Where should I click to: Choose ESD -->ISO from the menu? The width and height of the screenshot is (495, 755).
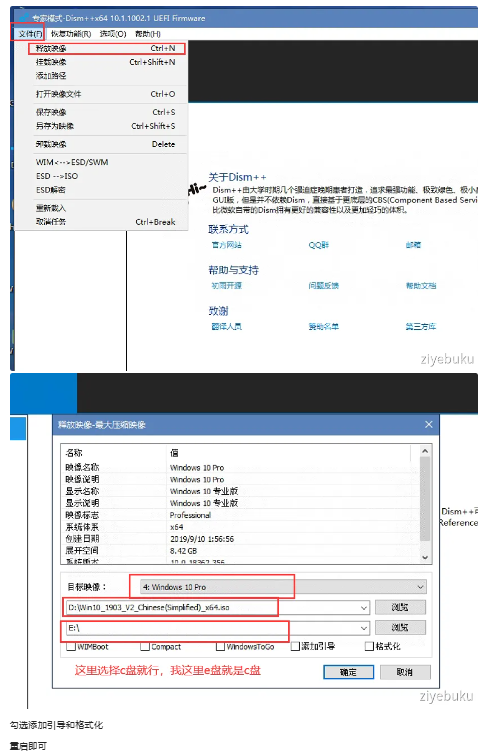[57, 176]
